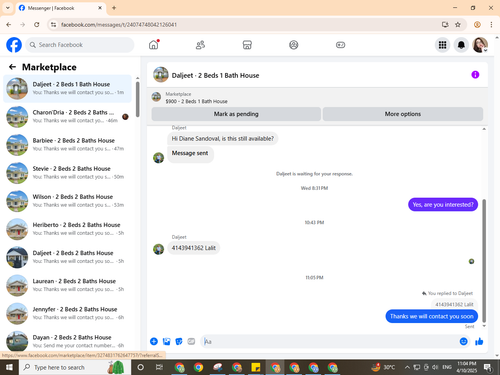Viewport: 500px width, 375px height.
Task: Reload the page with browser refresh
Action: [37, 24]
